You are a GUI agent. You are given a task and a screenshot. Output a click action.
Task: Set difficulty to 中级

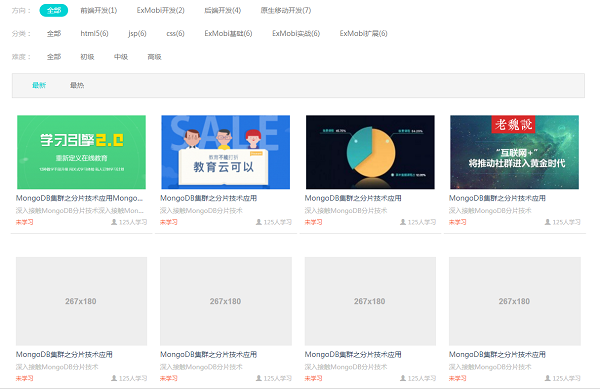[121, 57]
